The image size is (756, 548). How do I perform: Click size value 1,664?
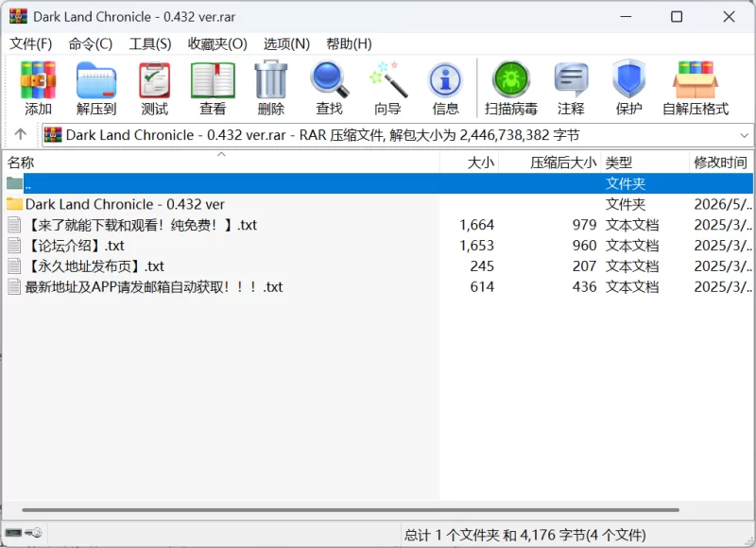(x=477, y=225)
